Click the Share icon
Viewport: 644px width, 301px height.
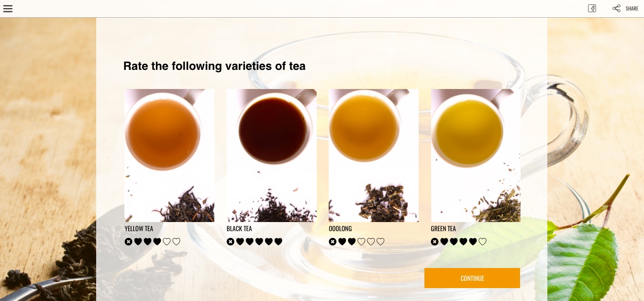[616, 9]
